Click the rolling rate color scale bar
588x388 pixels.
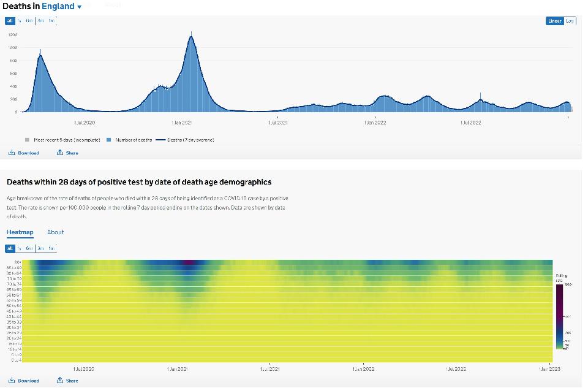559,317
